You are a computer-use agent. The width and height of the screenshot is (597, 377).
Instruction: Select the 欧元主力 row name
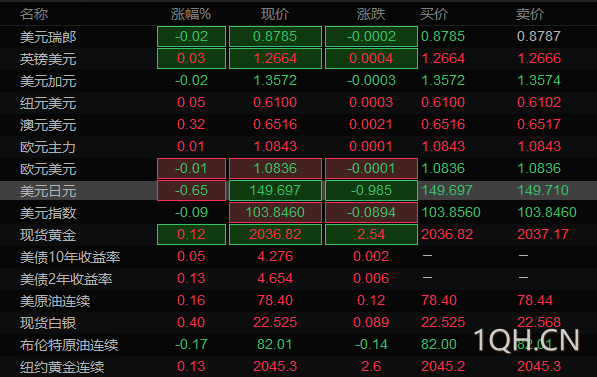48,147
